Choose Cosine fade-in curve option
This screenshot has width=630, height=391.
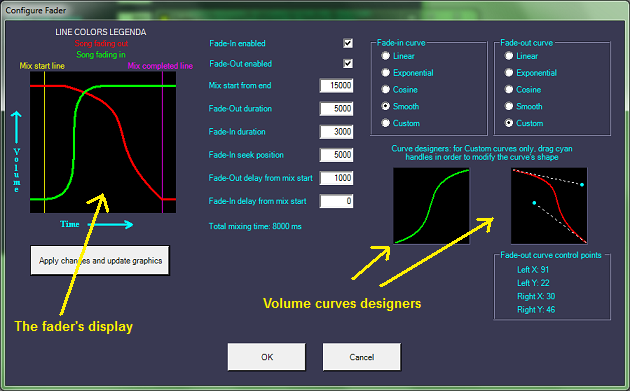386,89
